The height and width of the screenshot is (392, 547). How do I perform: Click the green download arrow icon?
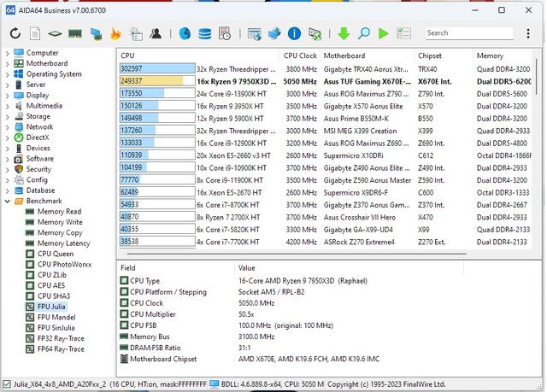coord(344,33)
